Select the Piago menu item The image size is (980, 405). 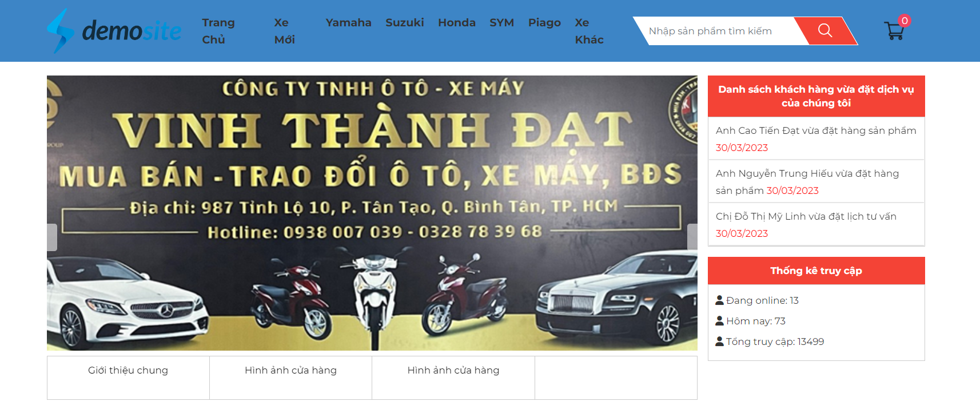[x=544, y=22]
